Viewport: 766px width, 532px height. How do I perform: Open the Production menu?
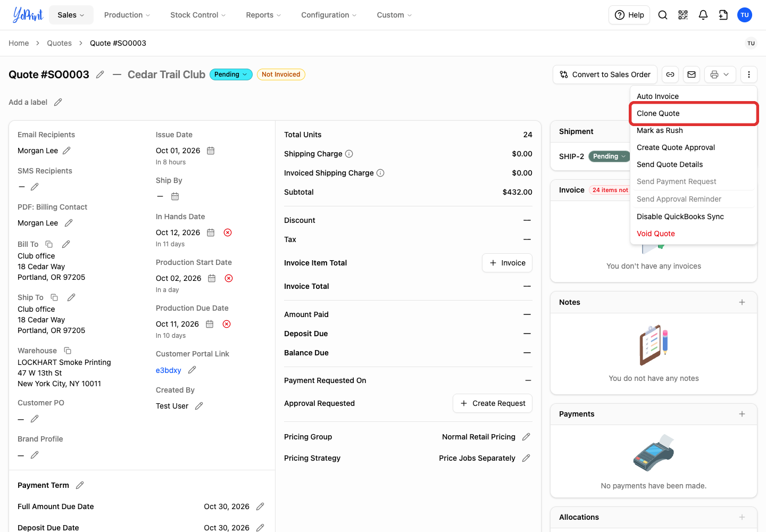pos(127,15)
